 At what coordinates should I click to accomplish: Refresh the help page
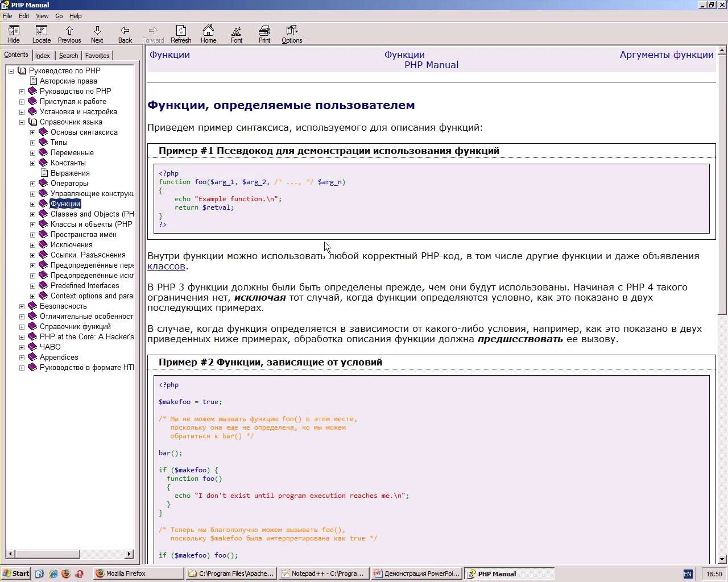pos(181,34)
